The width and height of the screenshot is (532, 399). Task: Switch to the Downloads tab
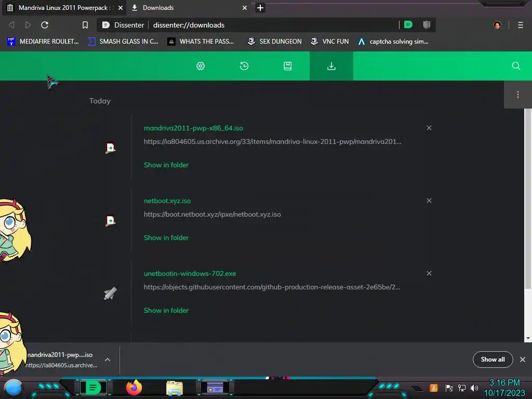click(188, 7)
